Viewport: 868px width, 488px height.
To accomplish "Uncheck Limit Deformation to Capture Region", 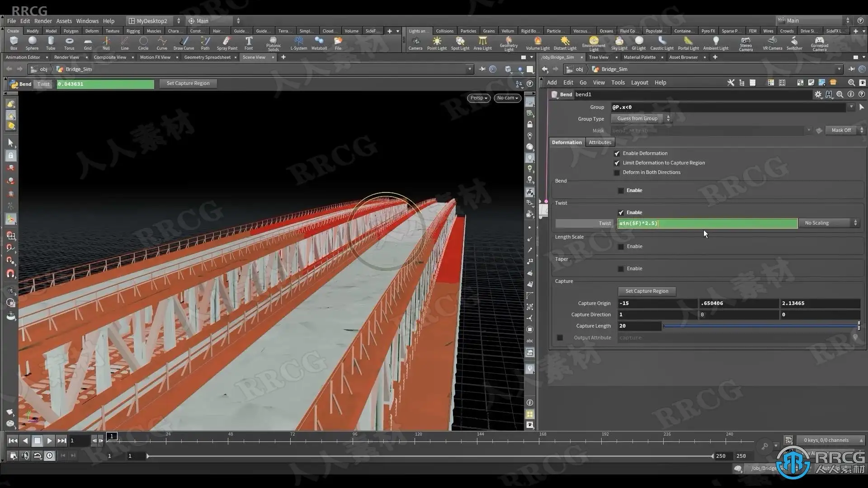I will (617, 163).
